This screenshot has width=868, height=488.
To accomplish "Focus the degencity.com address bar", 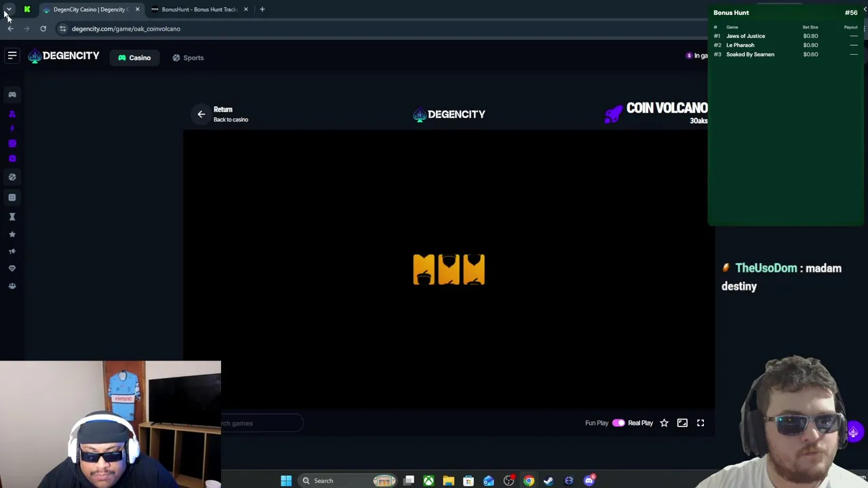I will coord(380,28).
